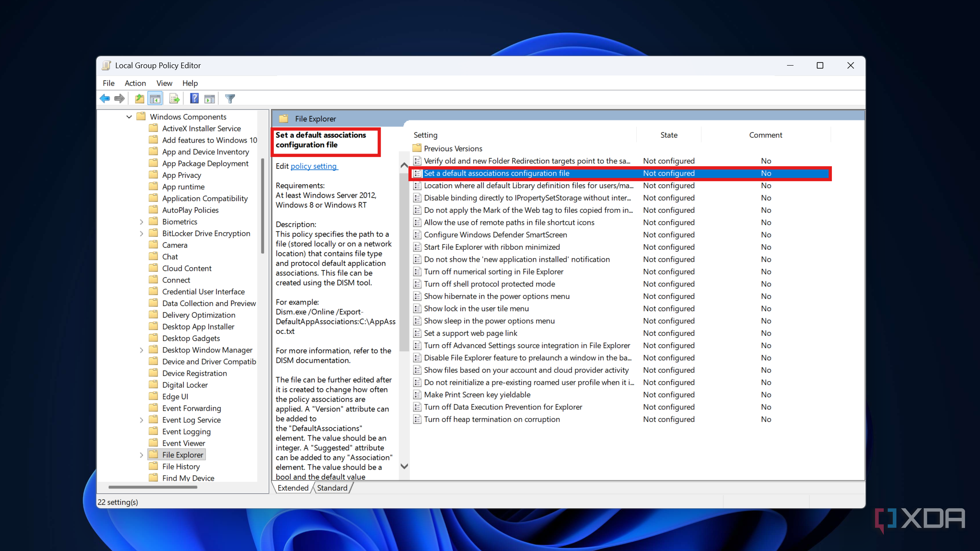Click the folder icon next to Connect

click(153, 280)
